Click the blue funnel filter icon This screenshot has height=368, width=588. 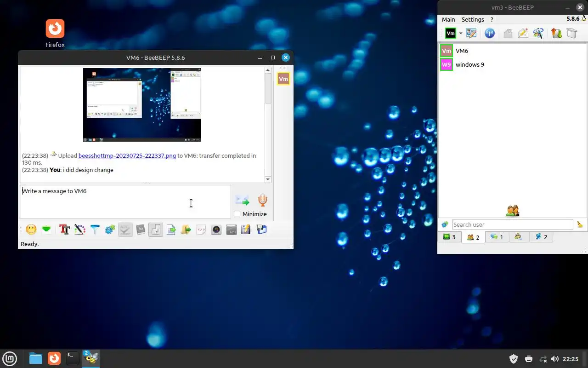95,229
